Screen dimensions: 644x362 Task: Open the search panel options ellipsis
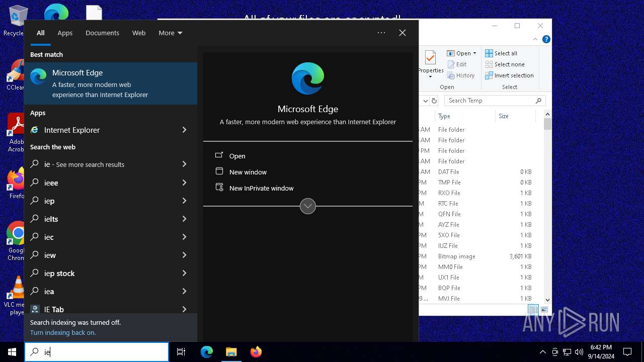coord(381,33)
